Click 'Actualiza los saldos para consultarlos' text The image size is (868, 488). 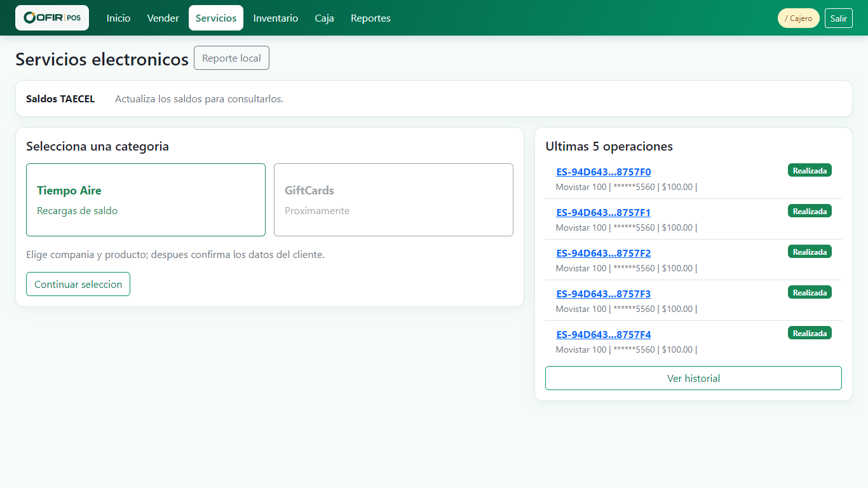pyautogui.click(x=199, y=98)
